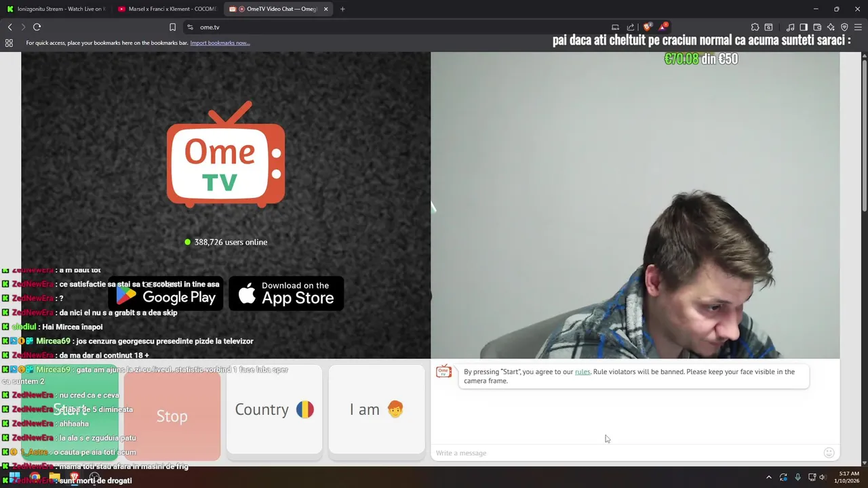This screenshot has width=868, height=488.
Task: Open site settings icon beside ome.tv address
Action: pos(190,27)
